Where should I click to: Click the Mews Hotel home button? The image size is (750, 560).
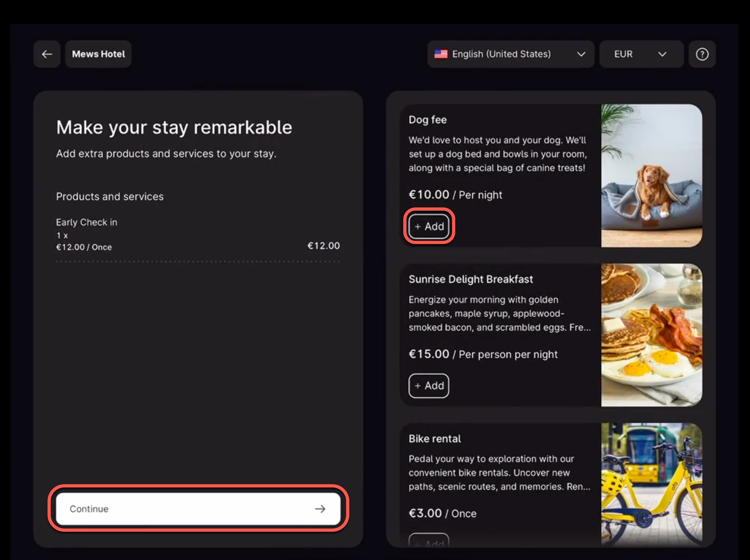pos(98,54)
